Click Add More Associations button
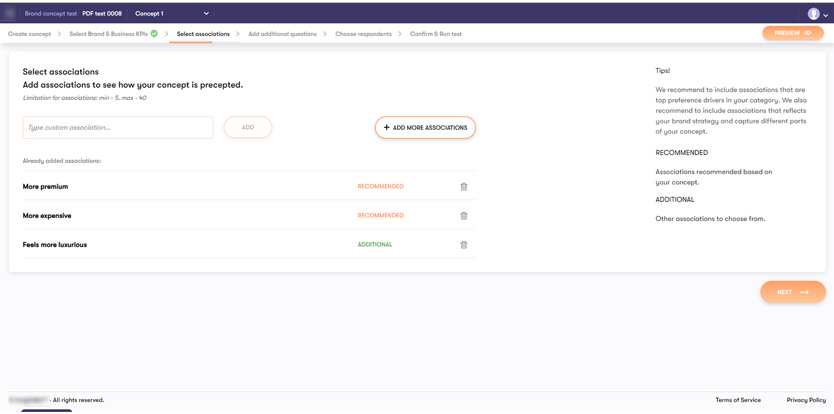This screenshot has height=414, width=834. [x=425, y=128]
